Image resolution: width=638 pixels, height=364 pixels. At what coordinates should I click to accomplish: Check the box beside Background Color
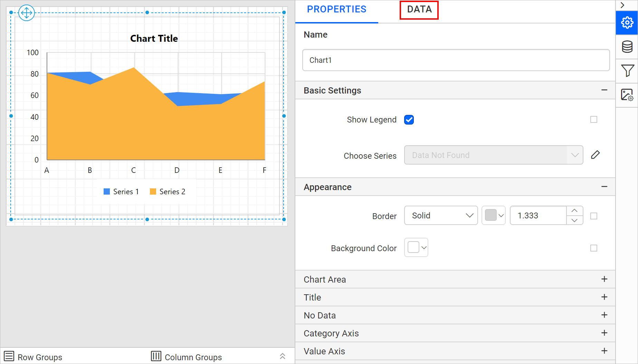(594, 248)
